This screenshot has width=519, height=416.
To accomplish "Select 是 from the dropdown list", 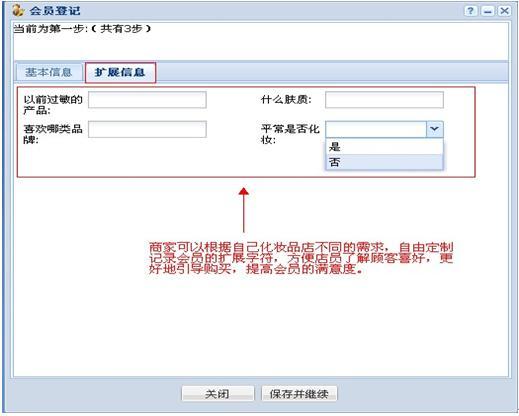I will click(x=384, y=147).
